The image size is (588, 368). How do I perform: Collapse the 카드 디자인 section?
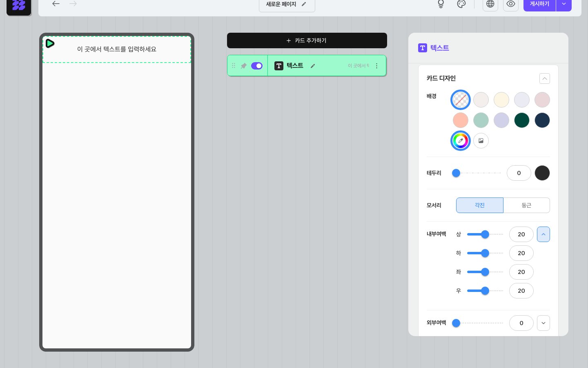click(x=545, y=79)
